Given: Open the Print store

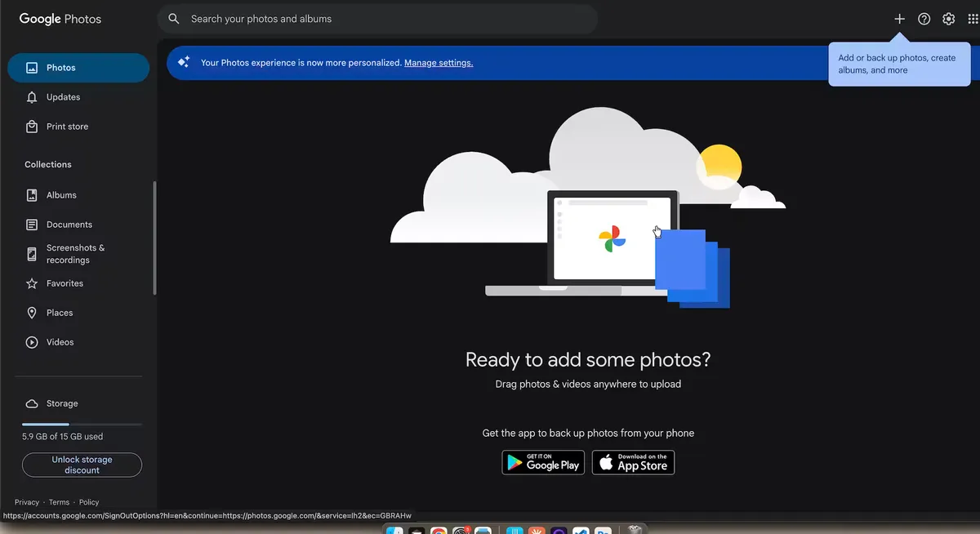Looking at the screenshot, I should click(x=78, y=127).
